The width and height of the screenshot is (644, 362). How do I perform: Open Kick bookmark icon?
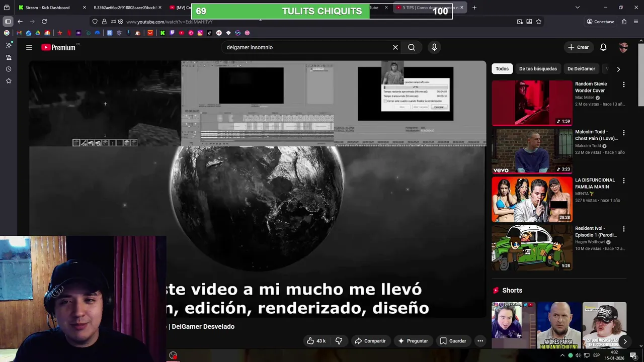click(163, 33)
